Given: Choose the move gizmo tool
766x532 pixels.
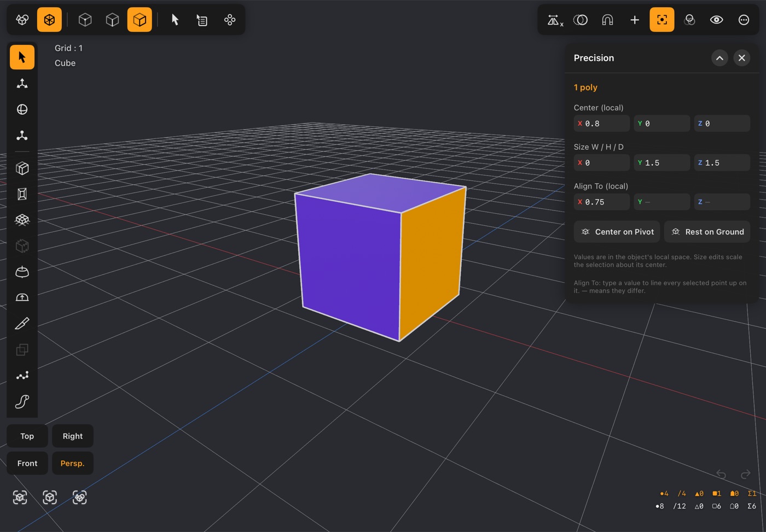Looking at the screenshot, I should pyautogui.click(x=22, y=83).
